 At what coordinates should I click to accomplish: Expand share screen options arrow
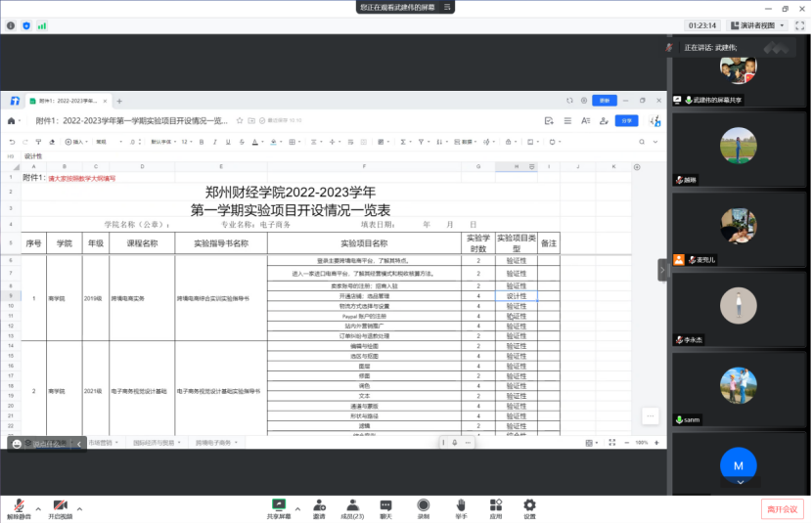tap(297, 509)
